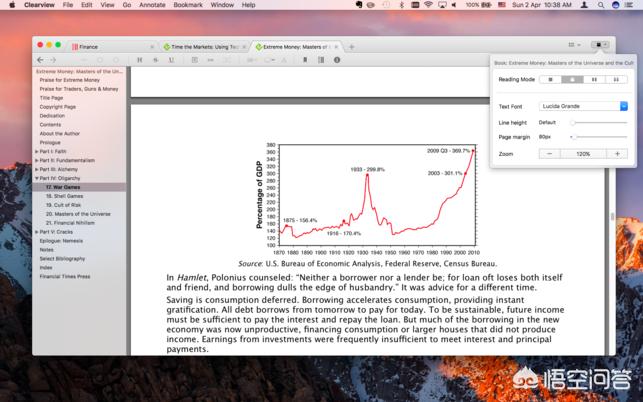Open the Go menu
Viewport: 643px width, 402px height.
click(x=127, y=5)
